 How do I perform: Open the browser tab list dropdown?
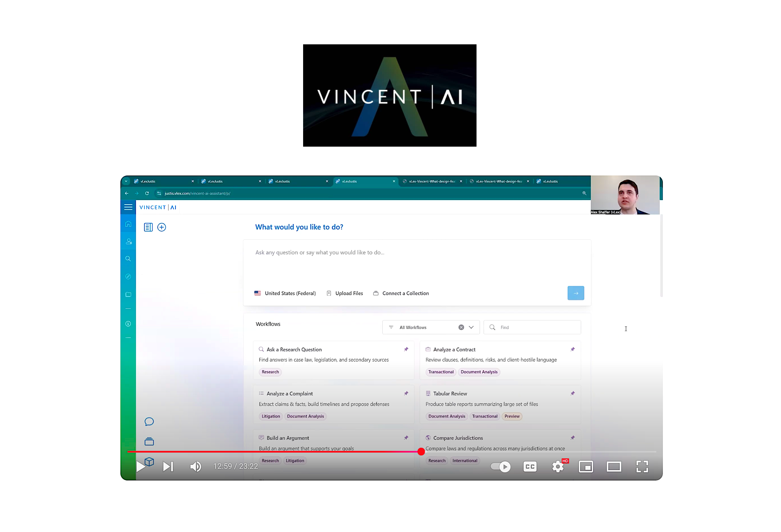[126, 182]
